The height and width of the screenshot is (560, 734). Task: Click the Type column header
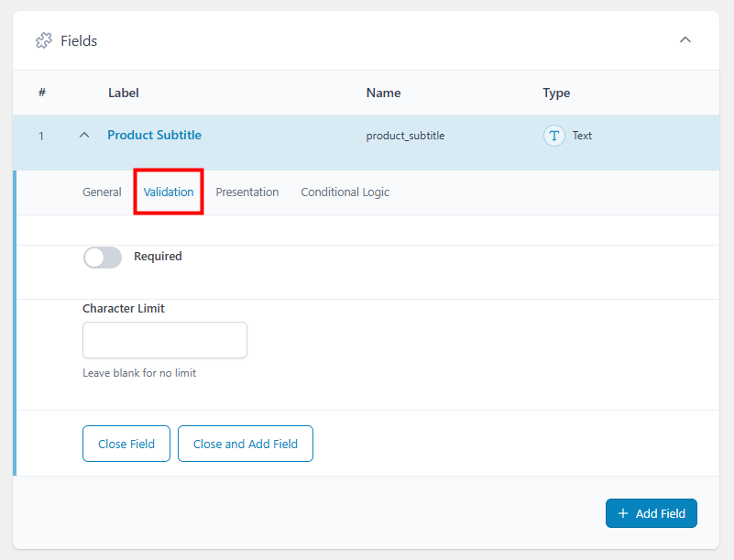click(x=557, y=93)
